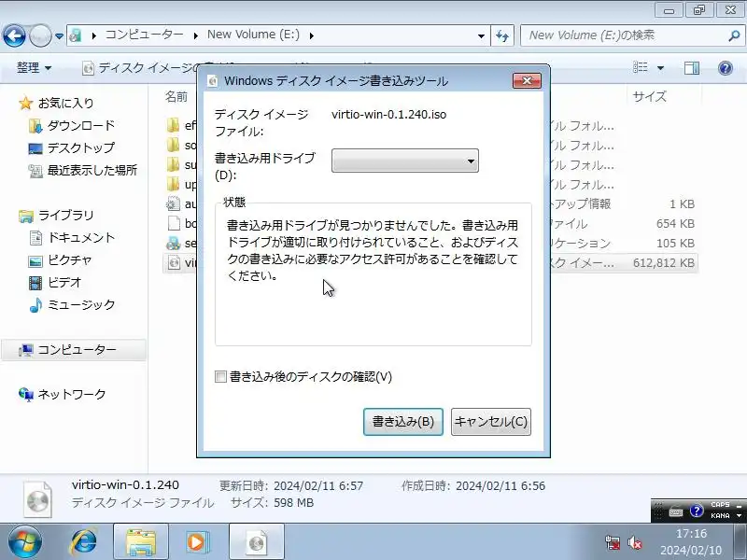The width and height of the screenshot is (747, 560).
Task: Click disc image burner taskbar icon
Action: 257,542
